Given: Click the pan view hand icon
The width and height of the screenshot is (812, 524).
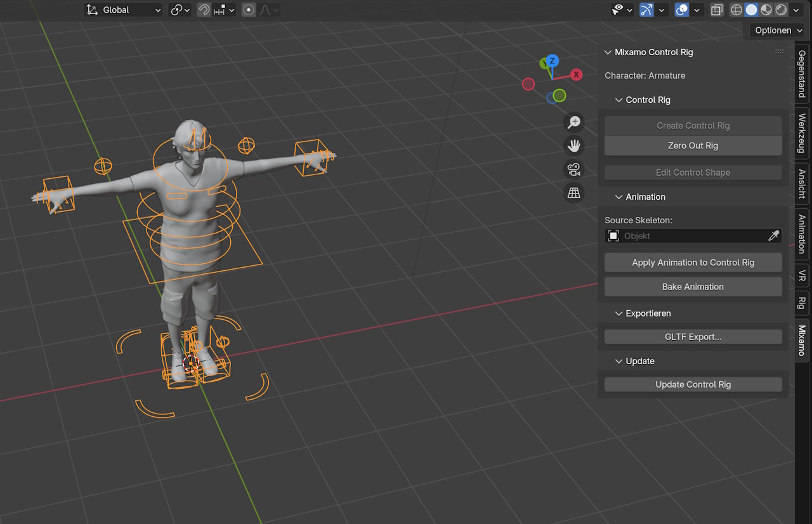Looking at the screenshot, I should click(x=574, y=145).
